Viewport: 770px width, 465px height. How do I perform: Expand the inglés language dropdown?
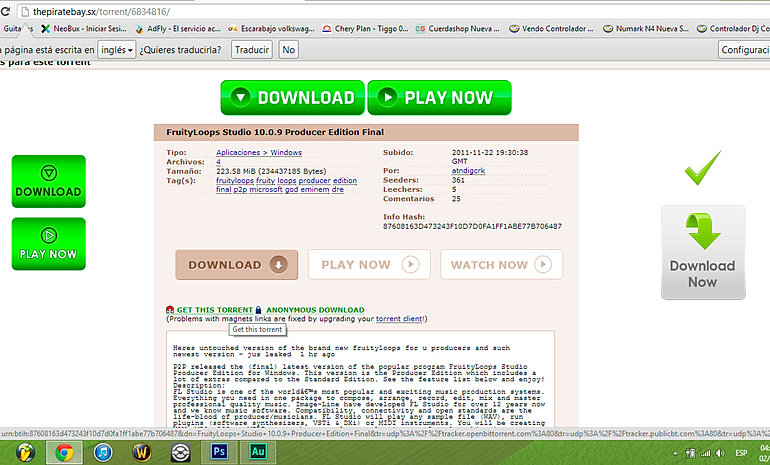tap(117, 50)
